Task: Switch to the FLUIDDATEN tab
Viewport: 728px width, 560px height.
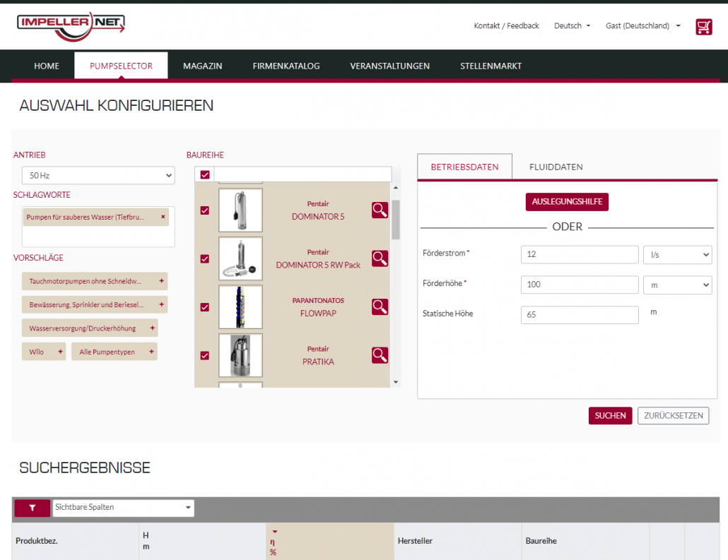Action: tap(556, 167)
